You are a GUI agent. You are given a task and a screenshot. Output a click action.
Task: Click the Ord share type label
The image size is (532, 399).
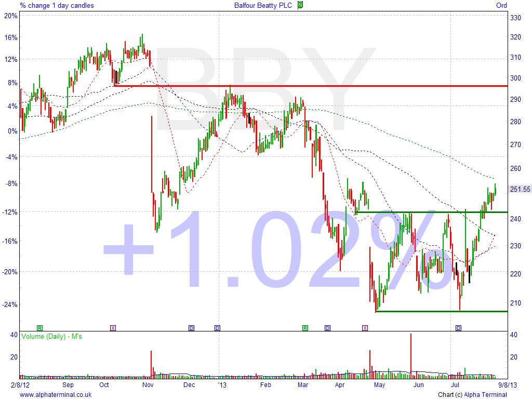point(501,5)
